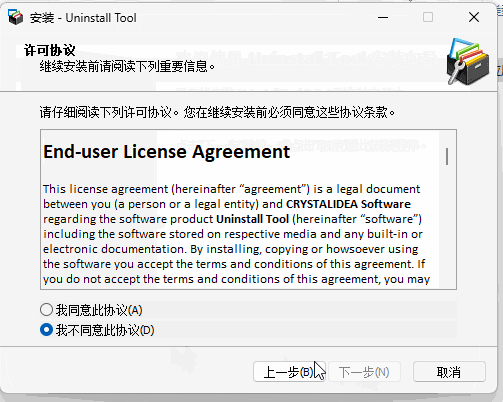Viewport: 503px width, 402px height.
Task: Go back with 上一步(B) button
Action: coord(289,372)
